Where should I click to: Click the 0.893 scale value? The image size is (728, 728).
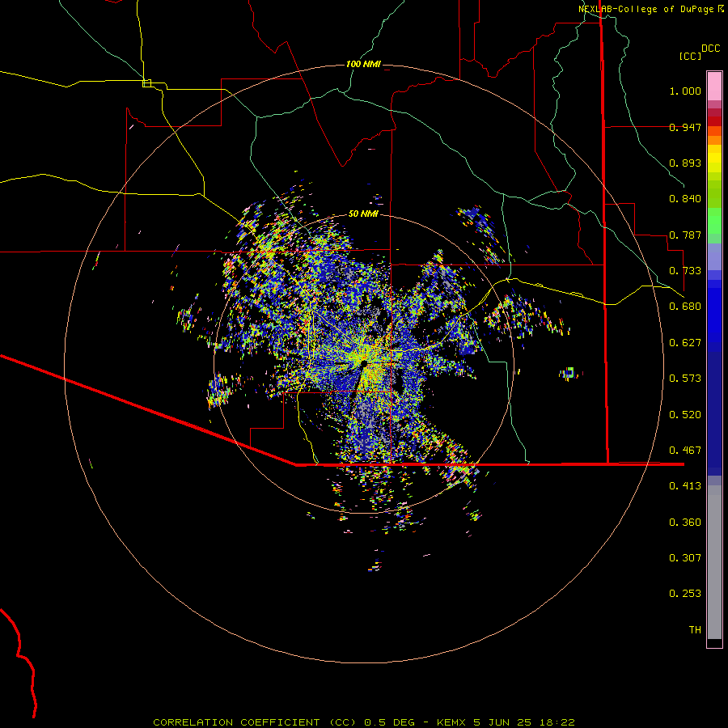(685, 163)
